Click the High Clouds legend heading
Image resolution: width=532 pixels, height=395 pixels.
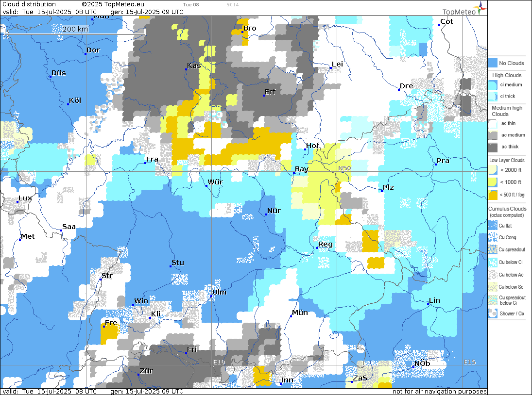(507, 75)
